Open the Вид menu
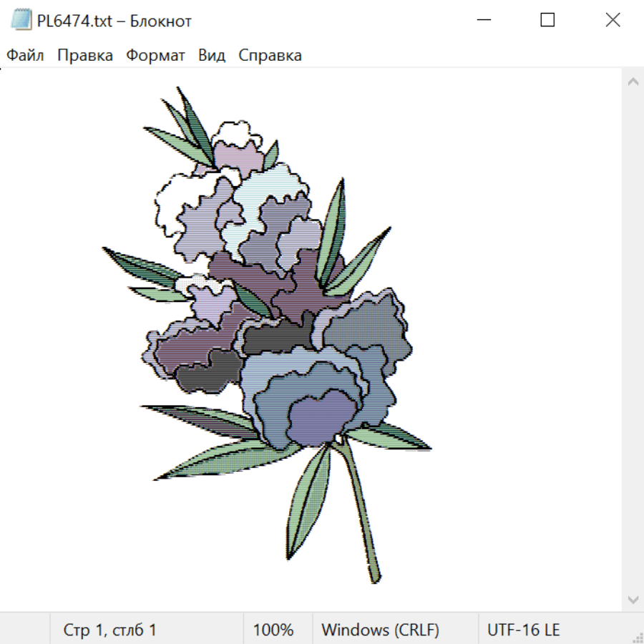 click(212, 55)
